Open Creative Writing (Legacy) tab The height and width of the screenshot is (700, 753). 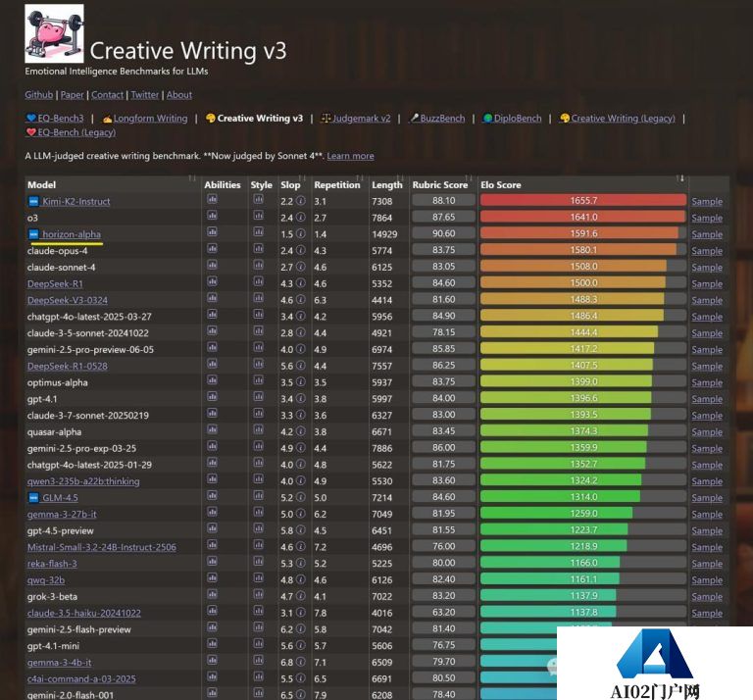click(x=618, y=118)
